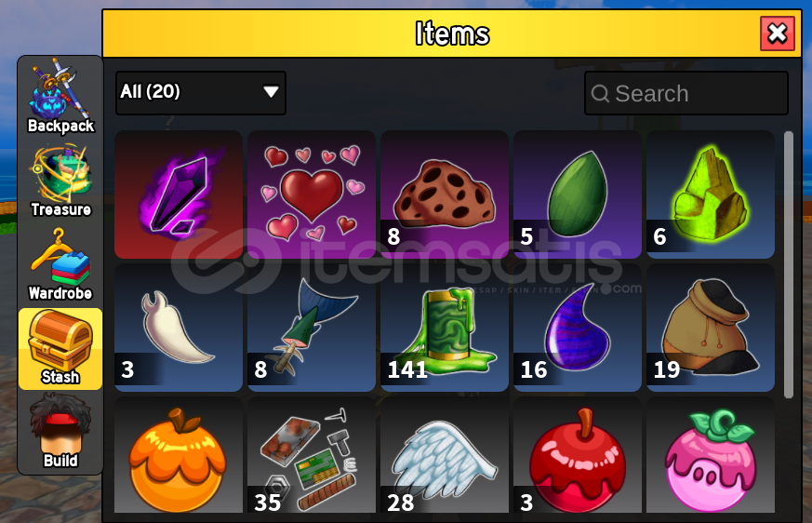Viewport: 812px width, 523px height.
Task: Select the red hearts item
Action: click(x=312, y=194)
